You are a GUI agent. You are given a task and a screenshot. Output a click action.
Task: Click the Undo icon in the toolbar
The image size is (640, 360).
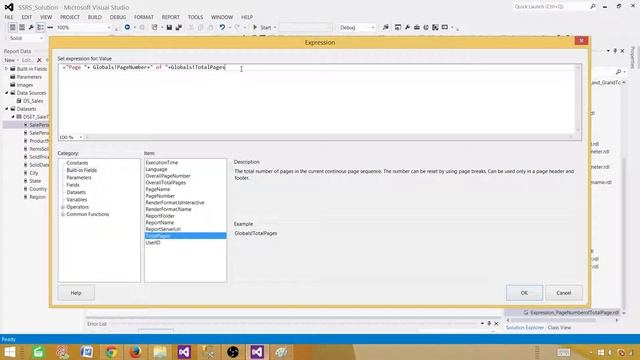pyautogui.click(x=222, y=27)
